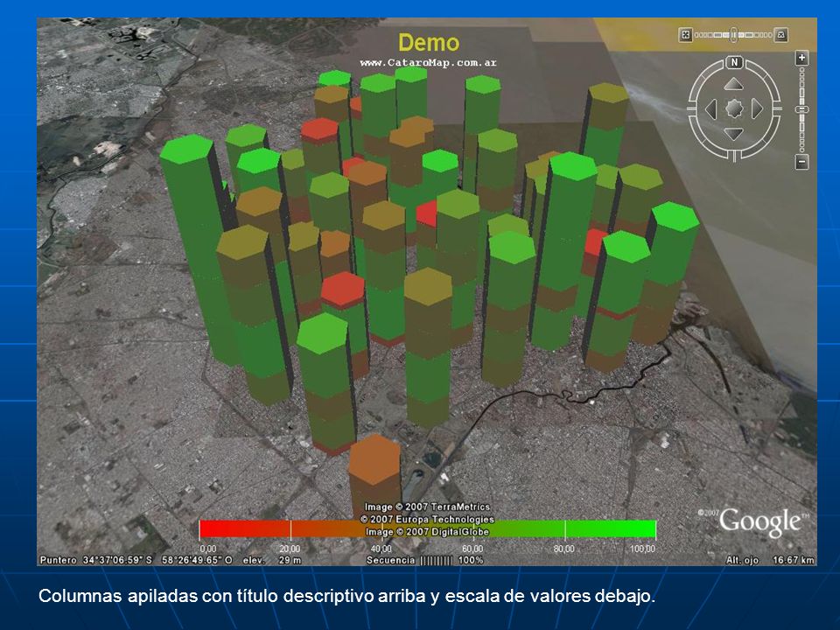Click the Demo title overlay
This screenshot has width=840, height=630.
429,43
